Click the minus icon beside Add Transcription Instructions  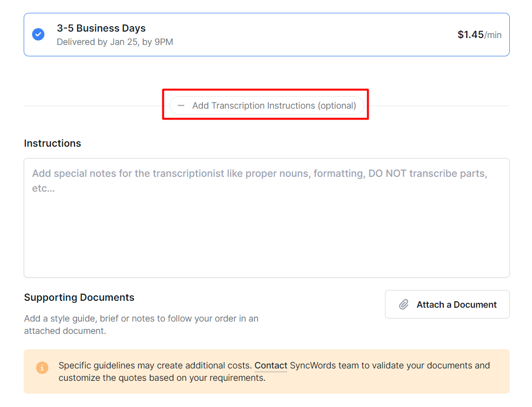point(181,106)
